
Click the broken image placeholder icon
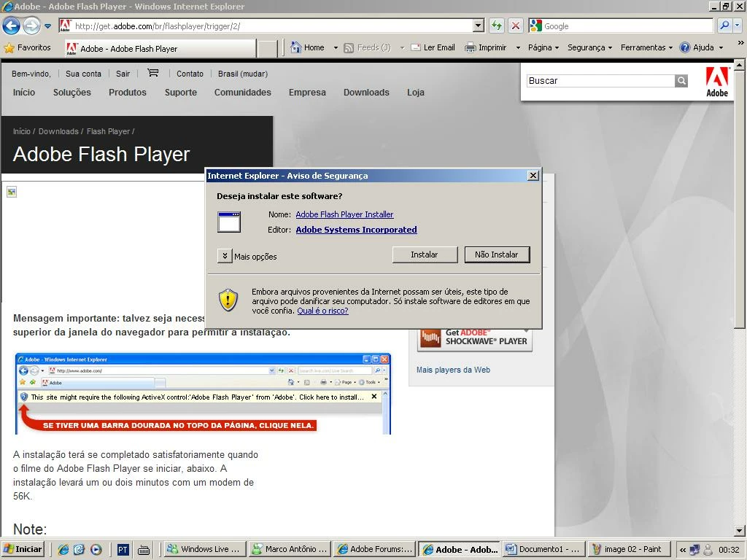12,192
